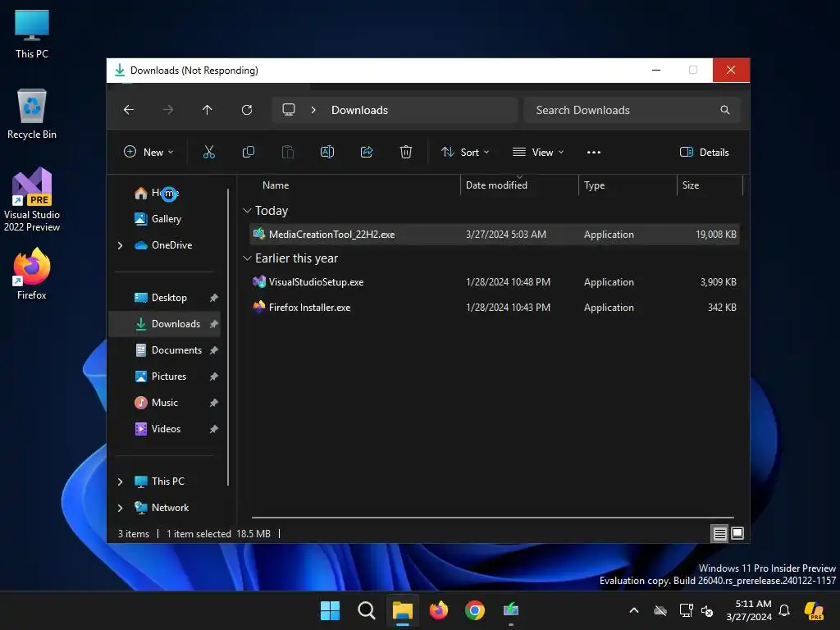
Task: Toggle the Details pane
Action: pos(704,152)
